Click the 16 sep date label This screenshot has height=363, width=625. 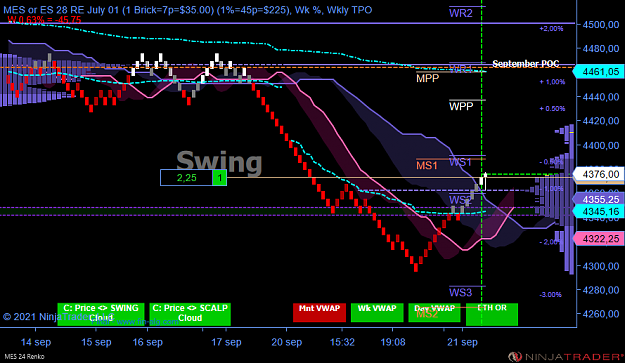pyautogui.click(x=147, y=342)
